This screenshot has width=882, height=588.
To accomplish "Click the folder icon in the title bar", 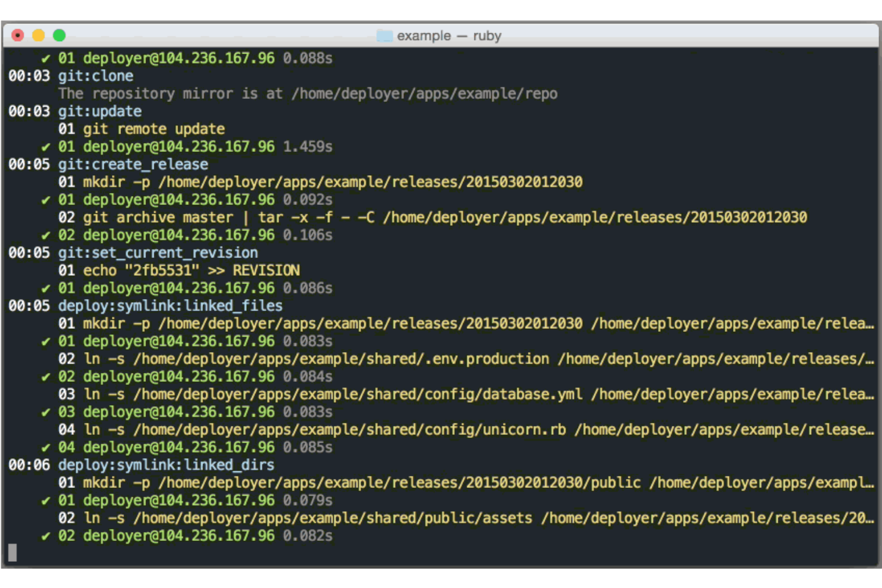I will [384, 36].
